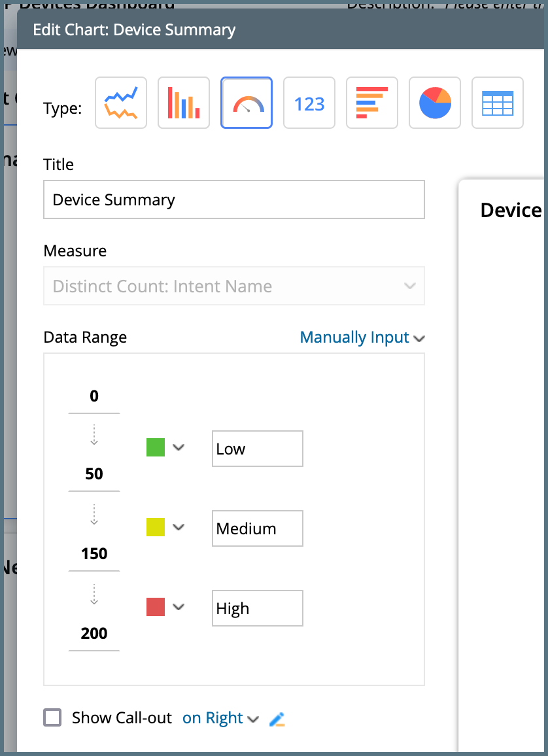
Task: Select the table chart type icon
Action: tap(498, 103)
